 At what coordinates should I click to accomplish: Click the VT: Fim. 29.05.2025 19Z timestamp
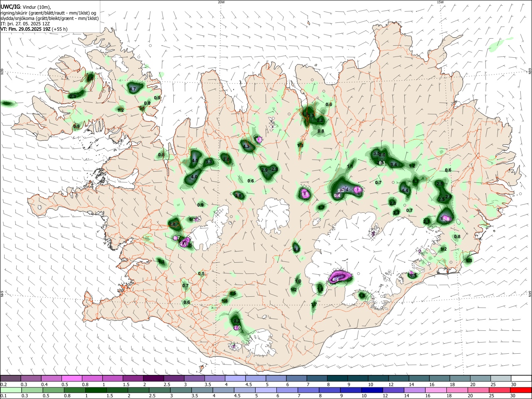point(26,29)
